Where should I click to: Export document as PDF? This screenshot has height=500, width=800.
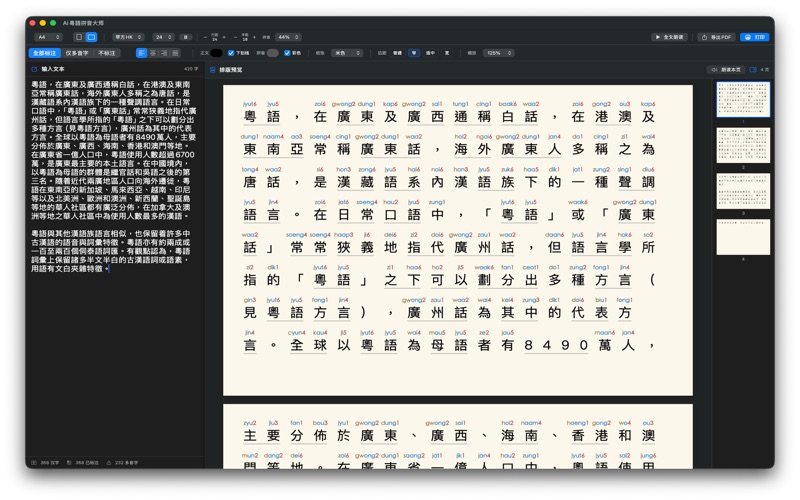point(716,37)
